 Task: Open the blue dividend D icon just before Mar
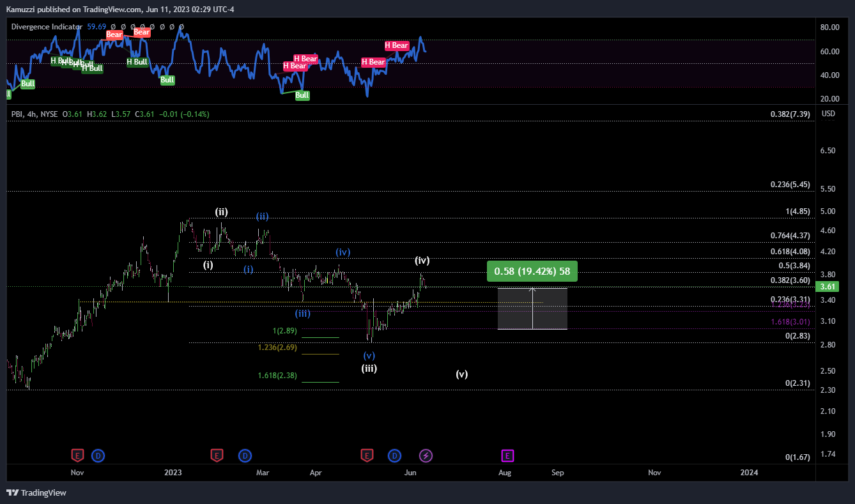pos(245,455)
